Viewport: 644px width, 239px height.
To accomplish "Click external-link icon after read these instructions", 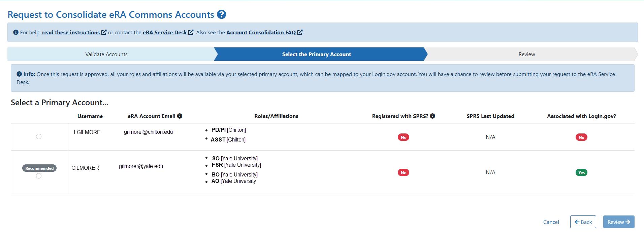I will [104, 32].
